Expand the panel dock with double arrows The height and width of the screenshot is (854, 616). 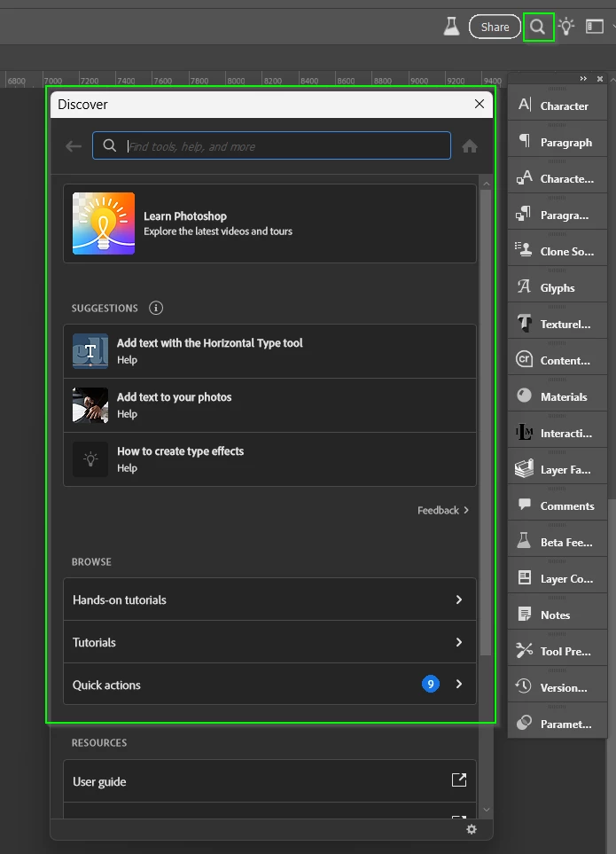583,79
